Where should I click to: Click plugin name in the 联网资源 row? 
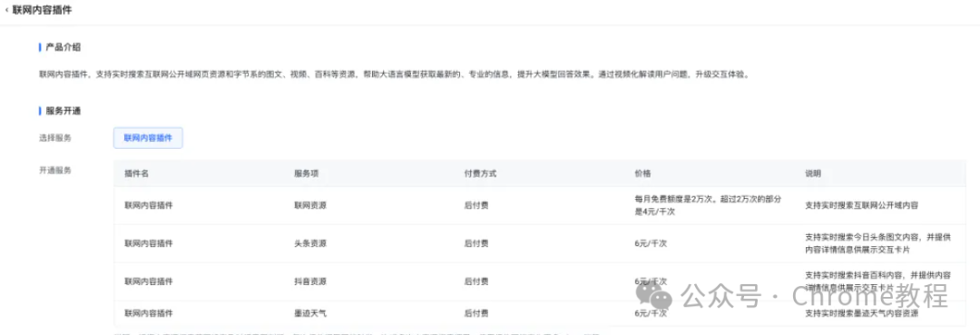(149, 205)
